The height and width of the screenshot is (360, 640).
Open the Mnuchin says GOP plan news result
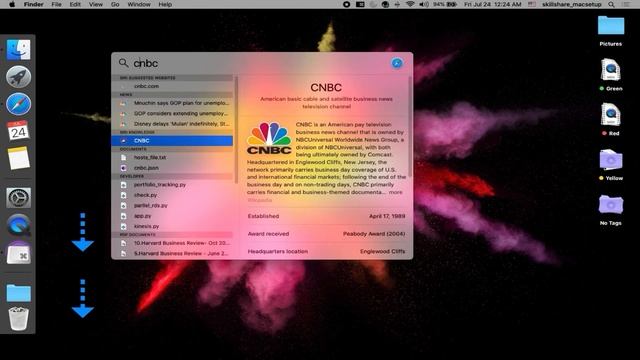click(172, 103)
